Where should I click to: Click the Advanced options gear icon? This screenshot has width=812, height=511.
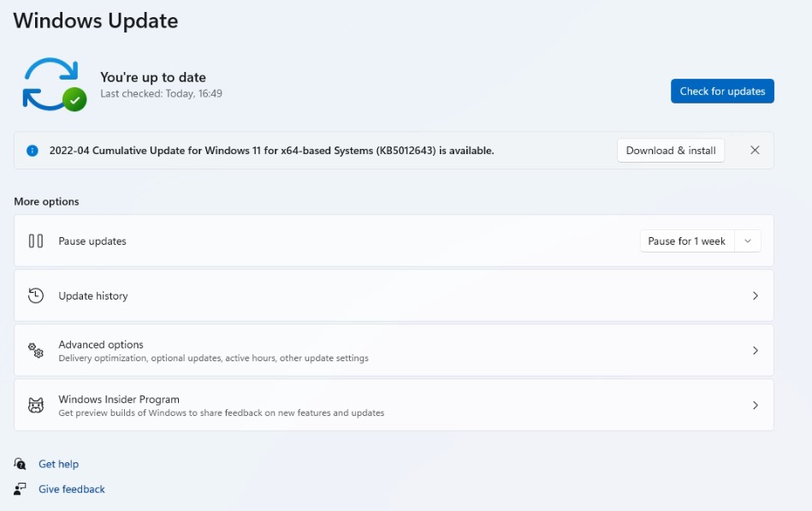(35, 350)
